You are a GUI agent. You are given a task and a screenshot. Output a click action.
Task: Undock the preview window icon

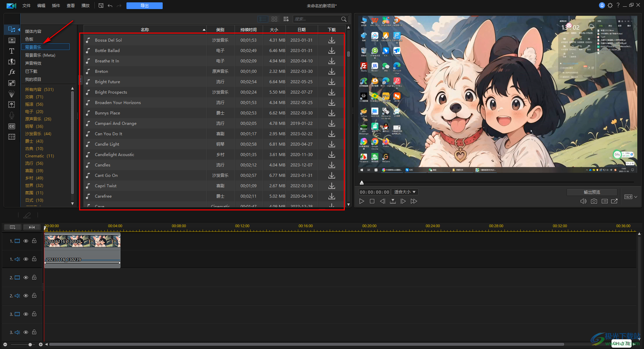pos(614,201)
